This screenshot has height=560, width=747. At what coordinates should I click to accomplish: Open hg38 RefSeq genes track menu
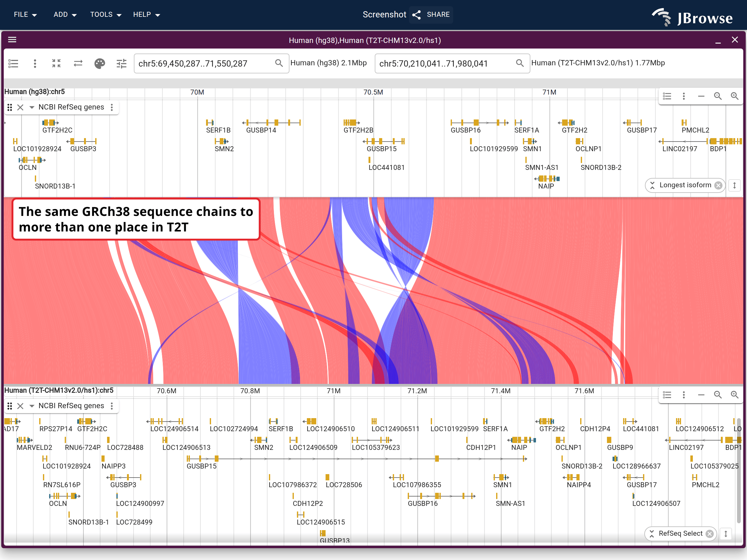[112, 107]
